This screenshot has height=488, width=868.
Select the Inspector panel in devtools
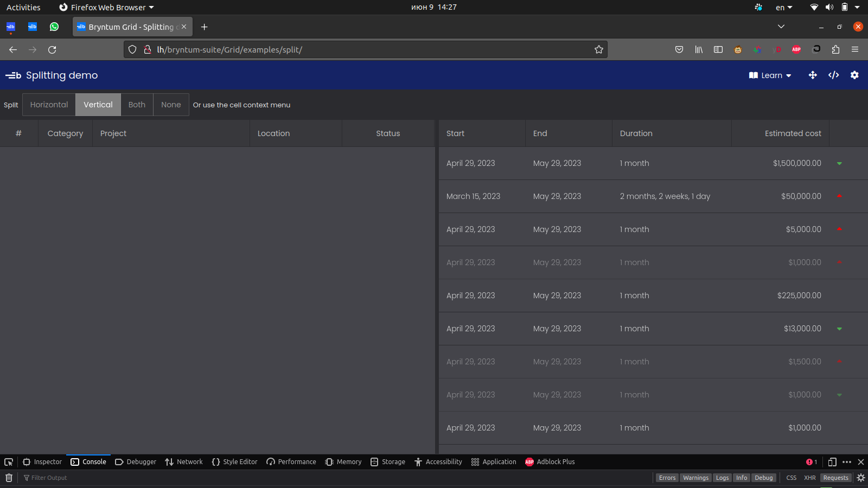42,461
